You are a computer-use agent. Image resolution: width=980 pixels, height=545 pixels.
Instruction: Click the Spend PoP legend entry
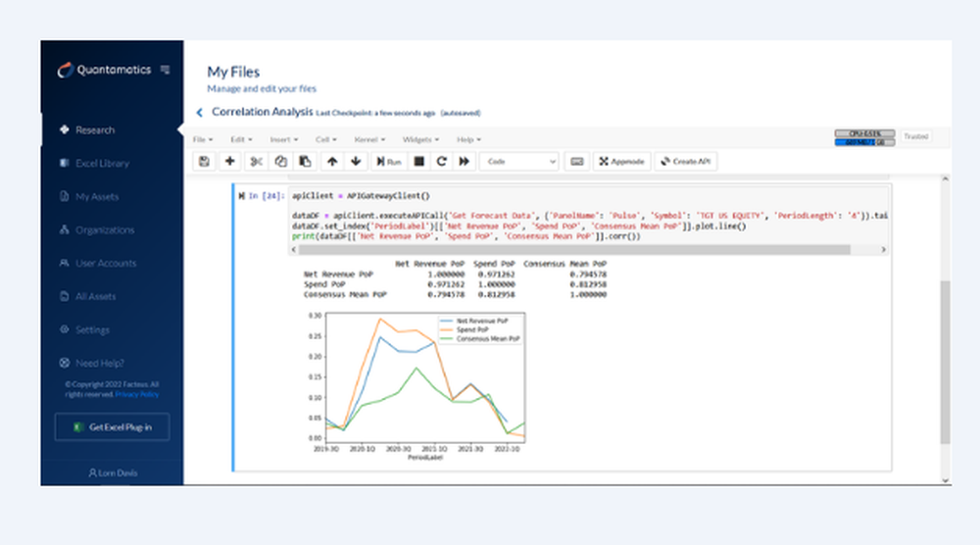click(465, 329)
